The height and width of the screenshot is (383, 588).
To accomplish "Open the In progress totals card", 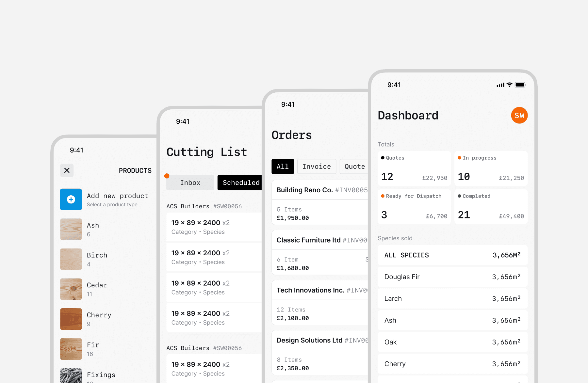I will coord(491,168).
